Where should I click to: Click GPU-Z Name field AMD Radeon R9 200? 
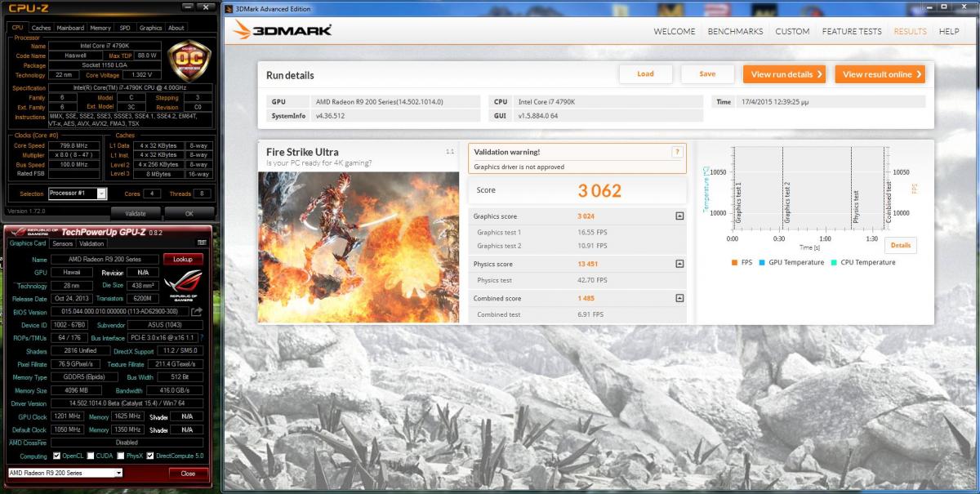[x=105, y=259]
